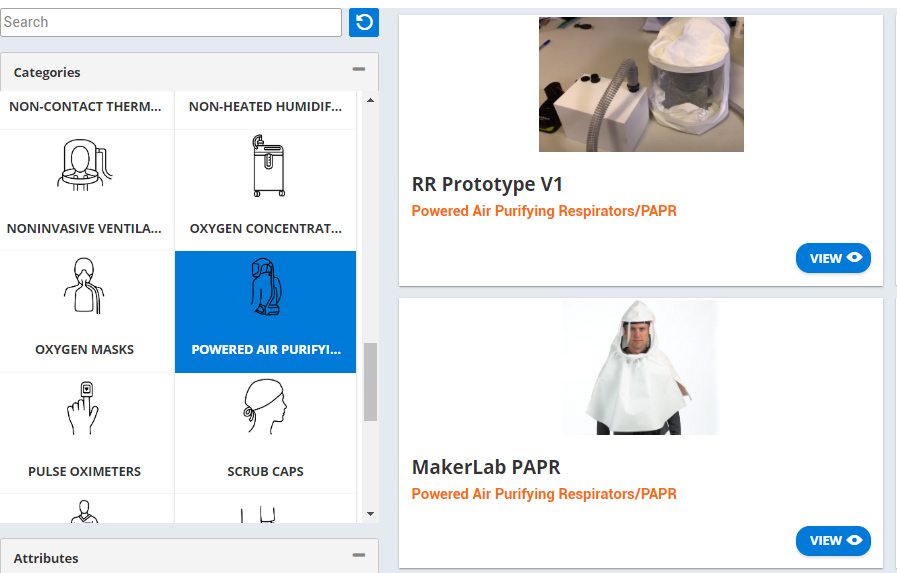The width and height of the screenshot is (897, 573).
Task: Open the RR Prototype V1 photo
Action: (x=641, y=84)
